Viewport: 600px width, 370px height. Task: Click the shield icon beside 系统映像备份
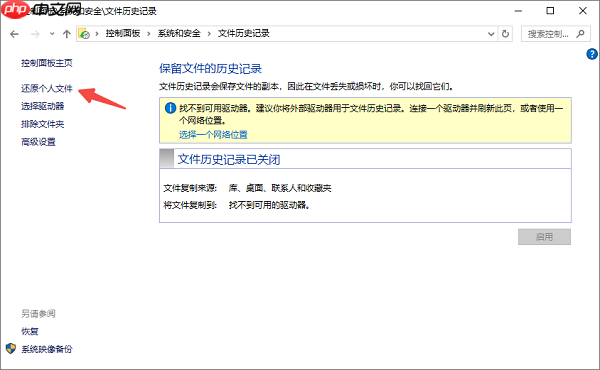[x=11, y=349]
